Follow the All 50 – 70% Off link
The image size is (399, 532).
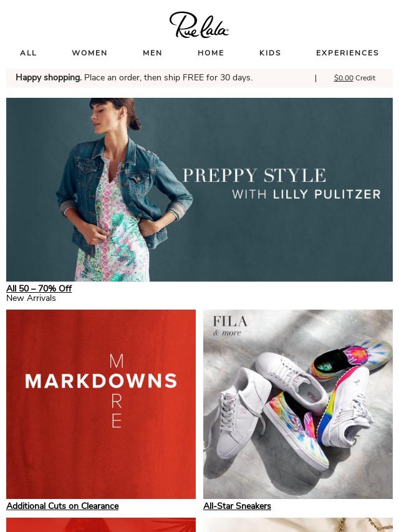[x=39, y=288]
